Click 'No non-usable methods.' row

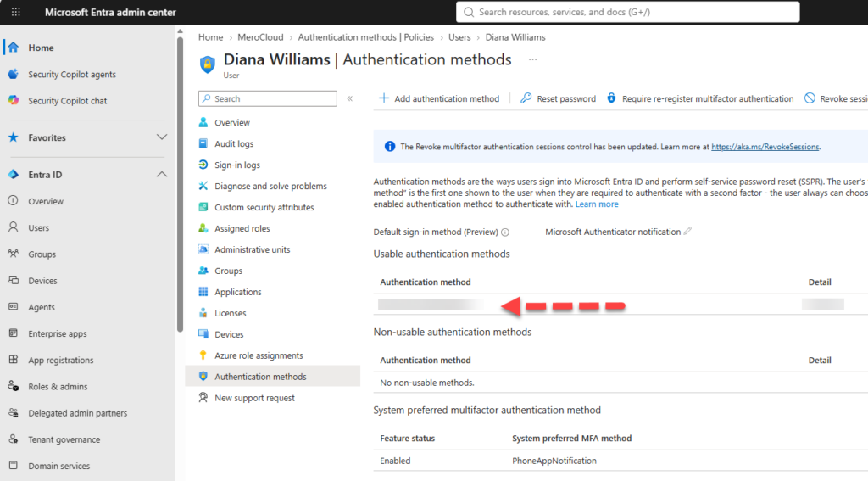click(427, 383)
